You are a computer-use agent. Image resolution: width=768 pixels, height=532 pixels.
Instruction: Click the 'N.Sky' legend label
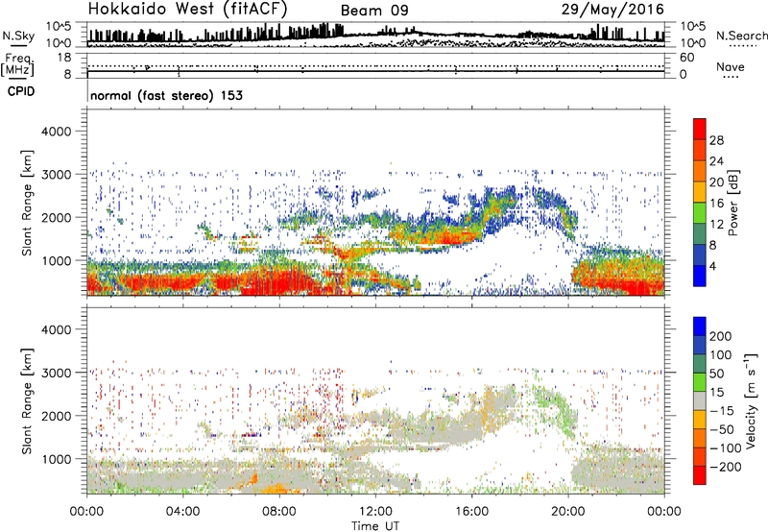[18, 36]
